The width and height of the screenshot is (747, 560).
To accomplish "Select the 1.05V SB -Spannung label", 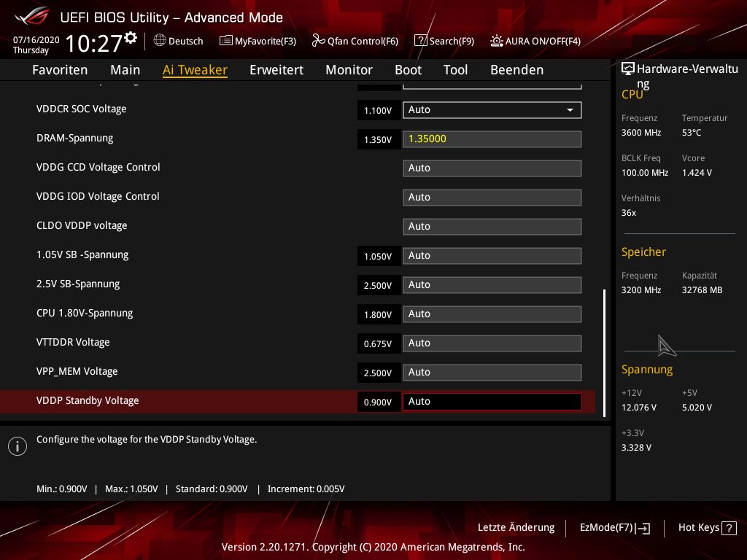I will click(x=82, y=254).
